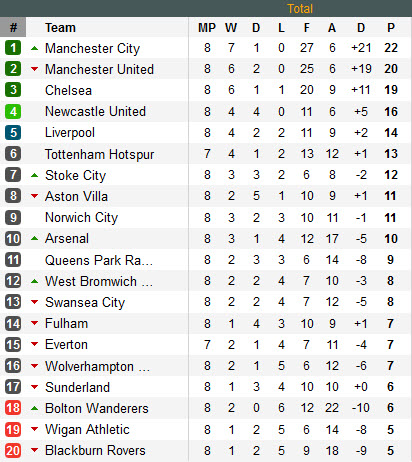Viewport: 412px width, 462px height.
Task: Click red down arrow beside Manchester United
Action: [x=34, y=69]
